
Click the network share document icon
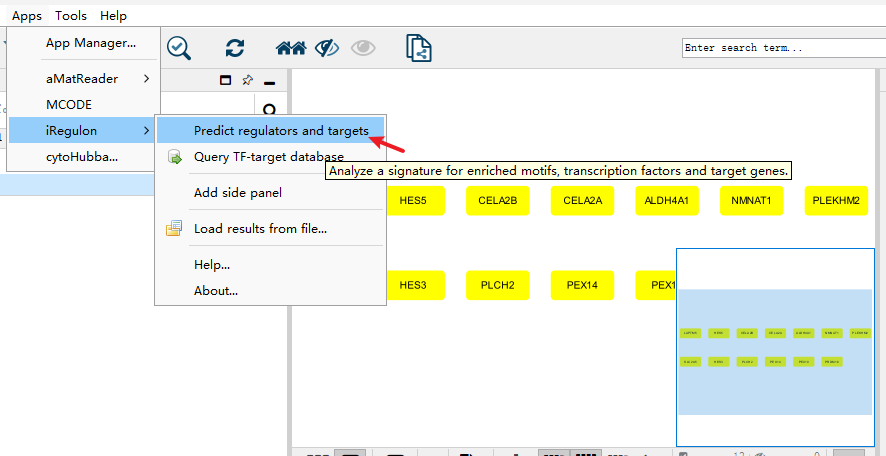pos(418,47)
